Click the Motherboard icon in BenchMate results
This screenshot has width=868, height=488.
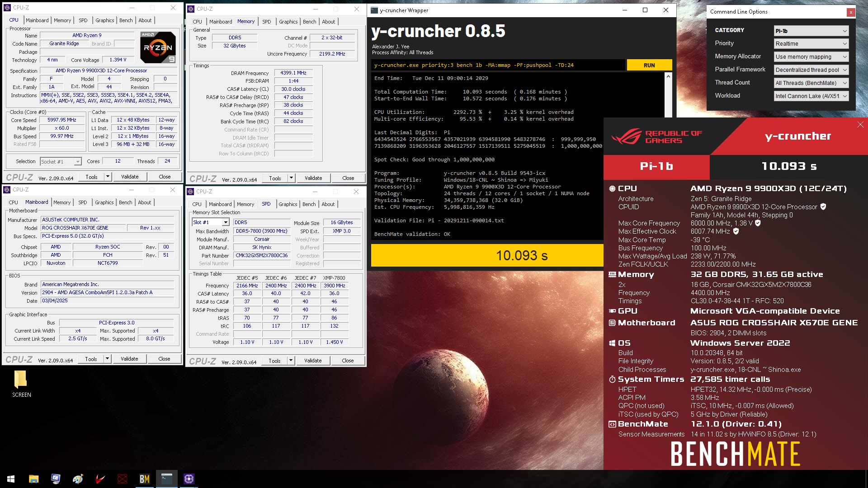(x=612, y=323)
